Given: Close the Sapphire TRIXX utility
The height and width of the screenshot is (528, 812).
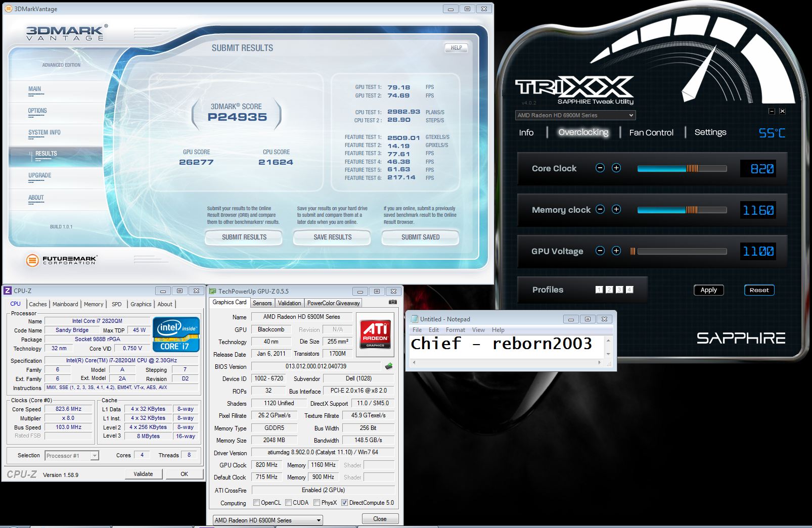Looking at the screenshot, I should tap(782, 111).
